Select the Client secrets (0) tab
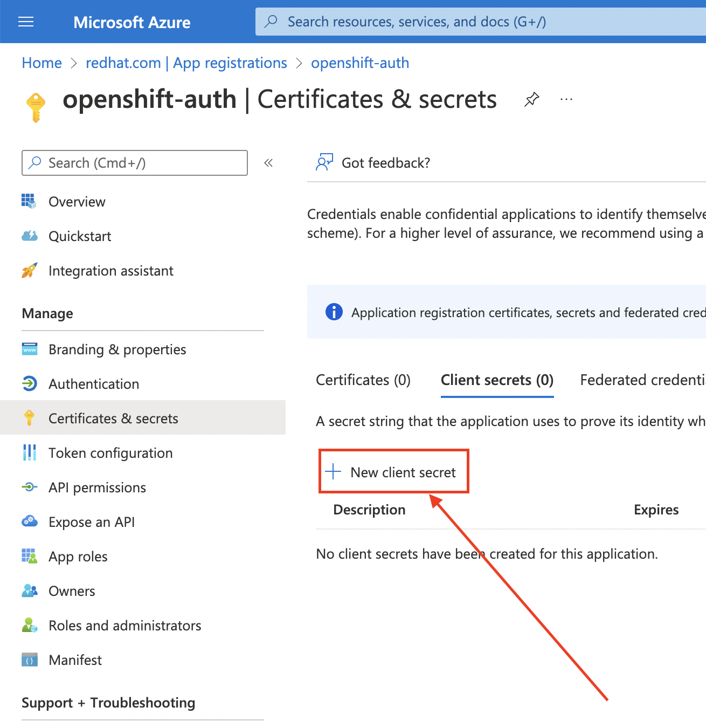Screen dimensions: 706x728 497,380
